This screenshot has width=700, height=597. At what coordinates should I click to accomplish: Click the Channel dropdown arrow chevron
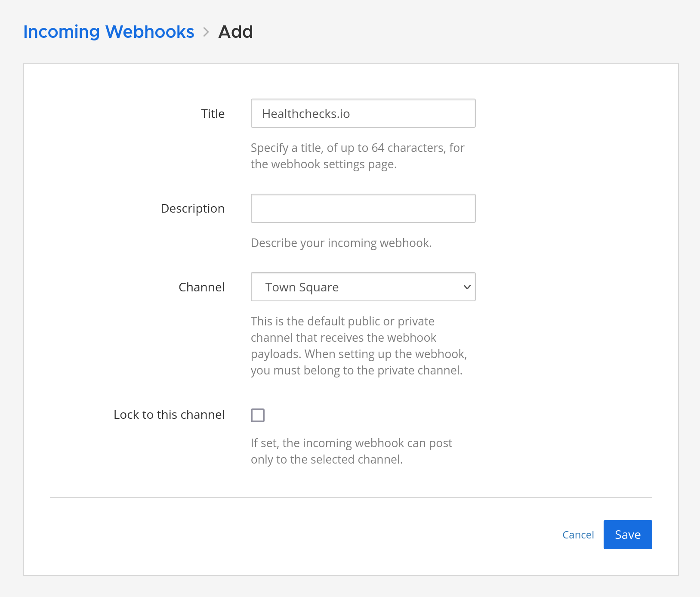(467, 287)
